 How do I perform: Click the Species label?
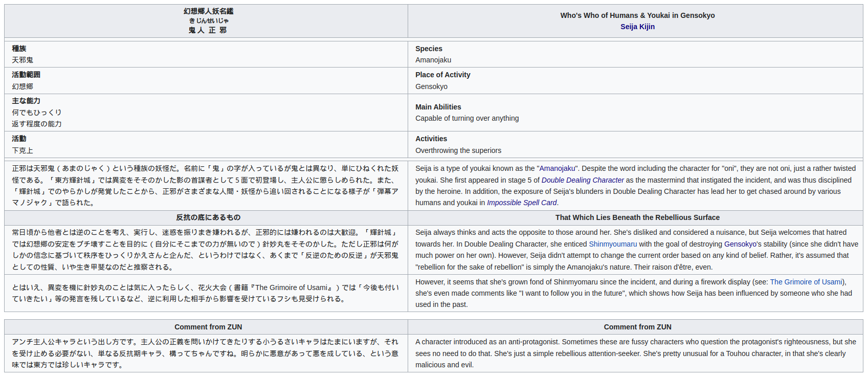(x=429, y=49)
